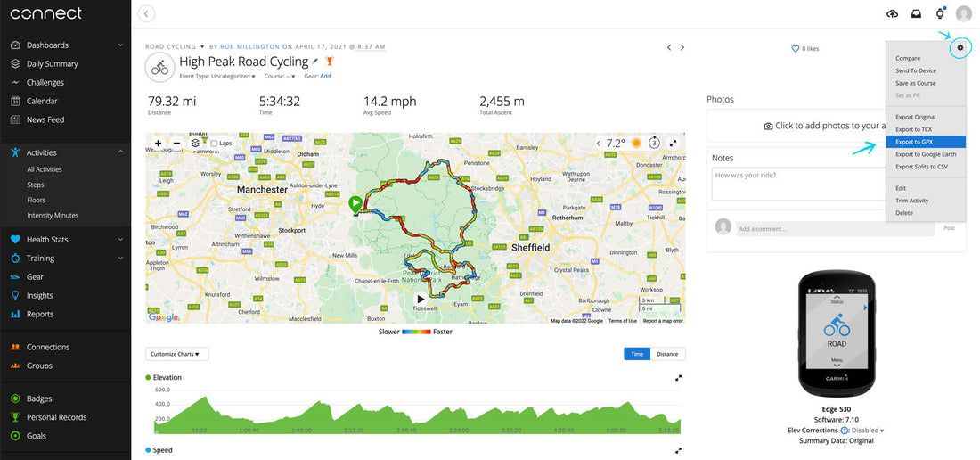
Task: Click the watch devices icon
Action: click(939, 13)
